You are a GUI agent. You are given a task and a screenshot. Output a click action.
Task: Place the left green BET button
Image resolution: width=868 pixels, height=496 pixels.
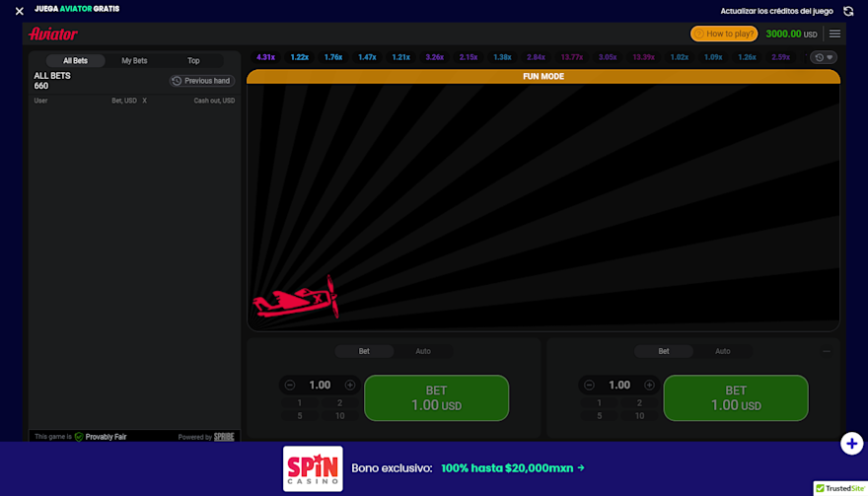(436, 398)
